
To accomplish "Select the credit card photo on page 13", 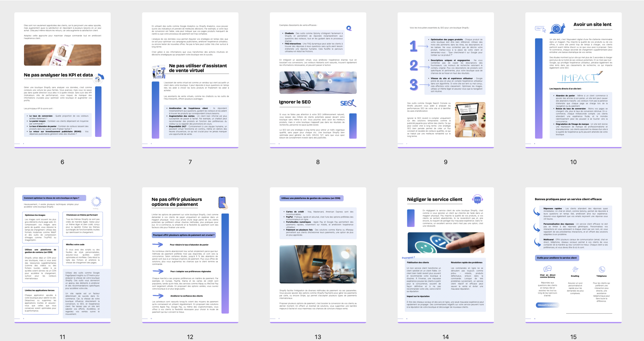I will 318,264.
